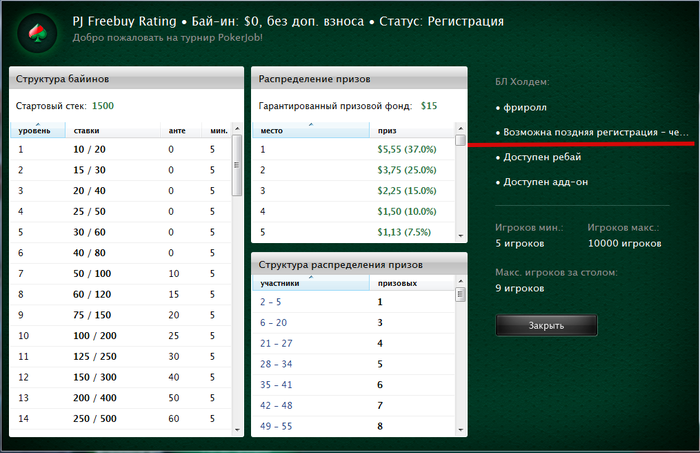Select blinds level row 250 / 500
Image resolution: width=700 pixels, height=453 pixels.
point(121,419)
